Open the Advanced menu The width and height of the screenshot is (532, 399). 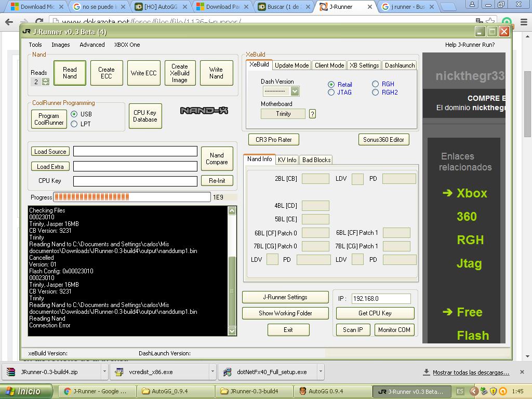(x=92, y=45)
